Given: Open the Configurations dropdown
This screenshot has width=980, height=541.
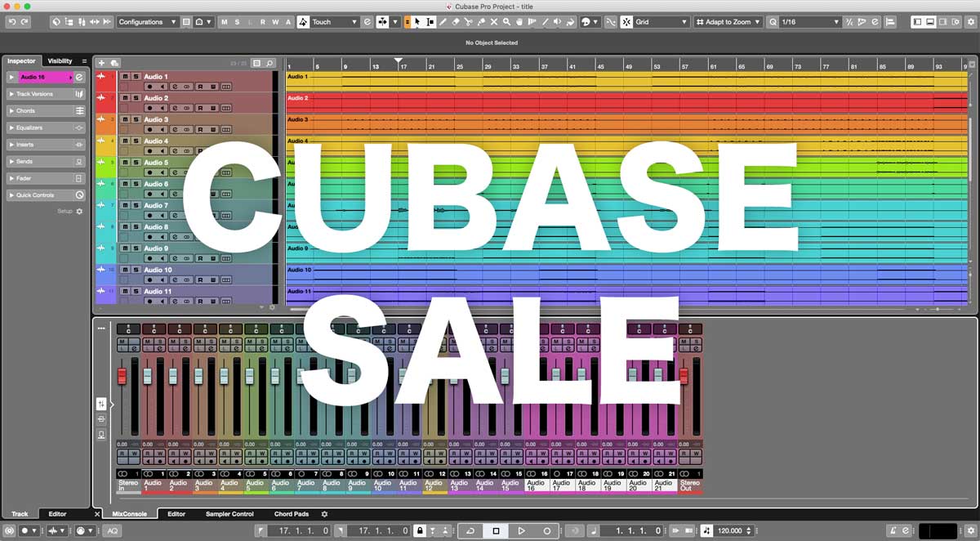Looking at the screenshot, I should 147,22.
